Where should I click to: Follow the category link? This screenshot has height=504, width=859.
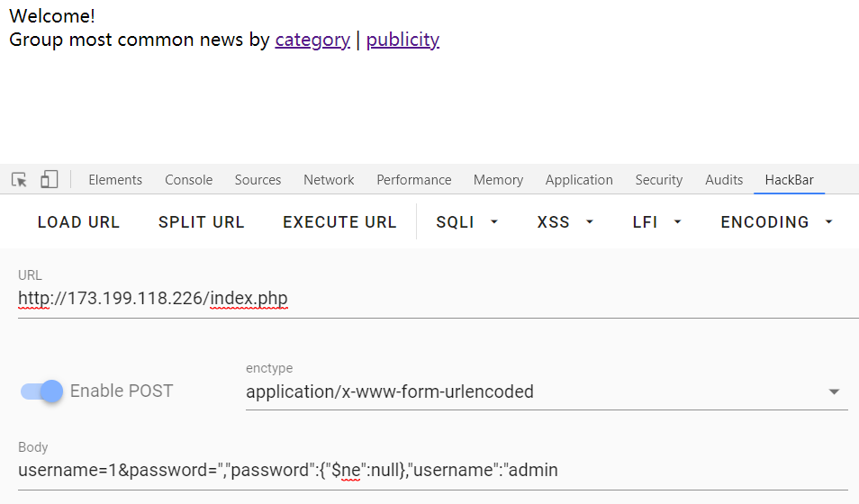pyautogui.click(x=312, y=40)
